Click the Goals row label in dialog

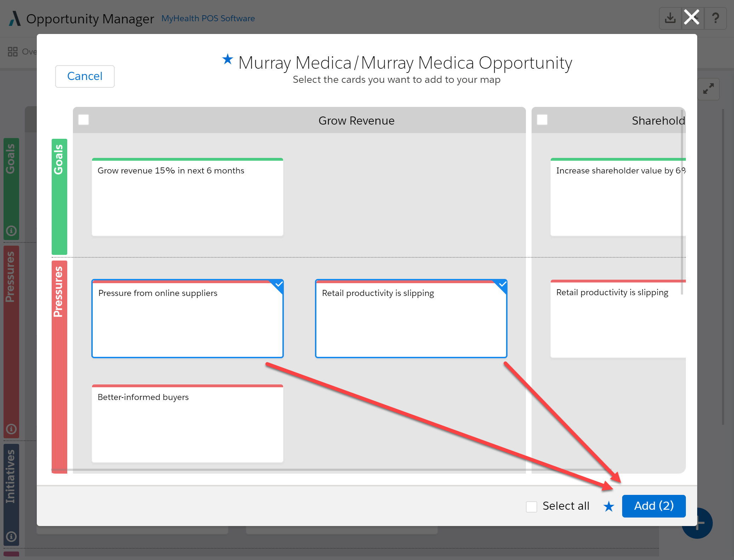pyautogui.click(x=59, y=196)
